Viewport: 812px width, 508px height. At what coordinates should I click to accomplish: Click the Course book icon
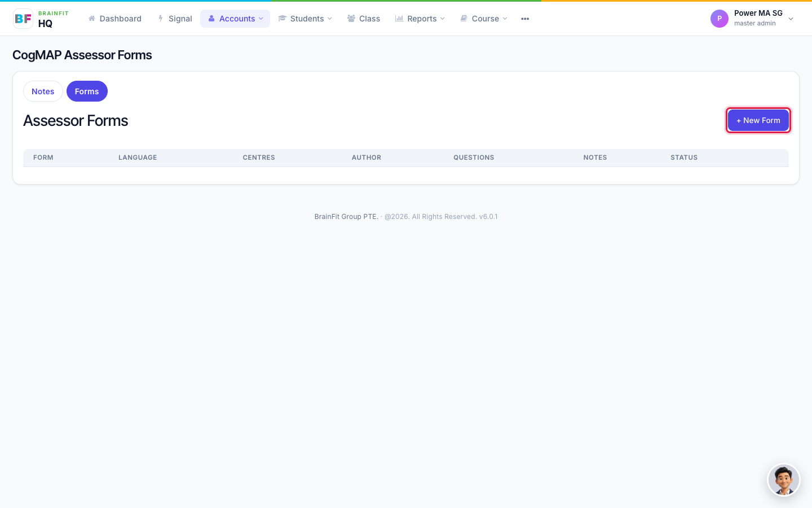click(464, 19)
